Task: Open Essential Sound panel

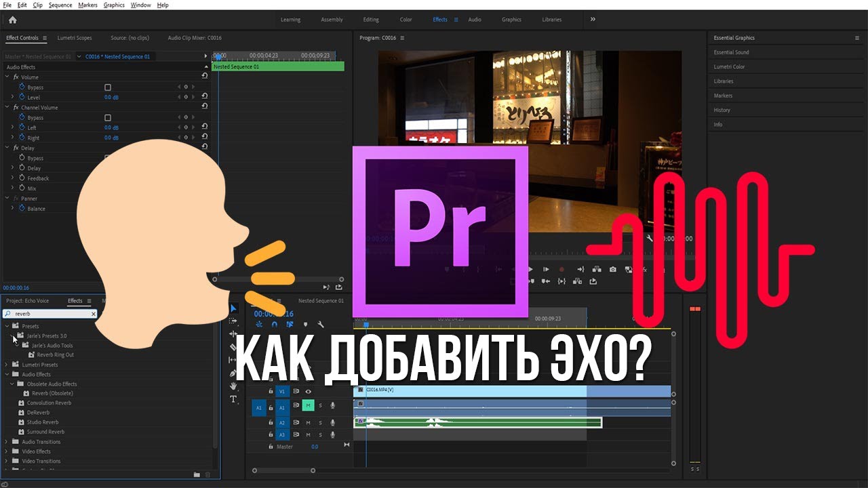Action: click(x=731, y=52)
